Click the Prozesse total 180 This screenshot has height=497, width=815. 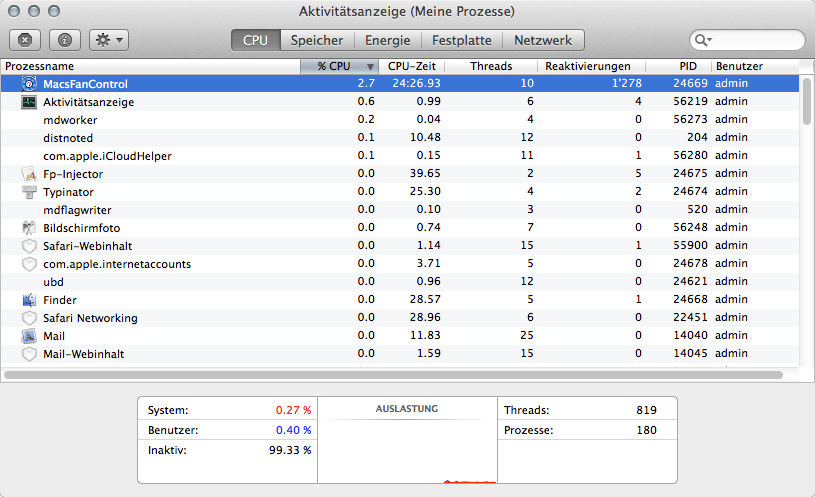tap(647, 430)
